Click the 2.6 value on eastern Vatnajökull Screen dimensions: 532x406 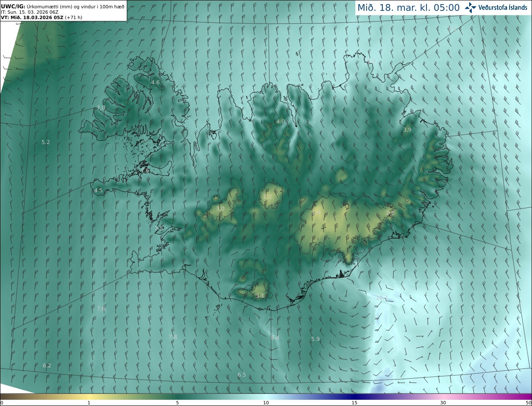(x=390, y=213)
